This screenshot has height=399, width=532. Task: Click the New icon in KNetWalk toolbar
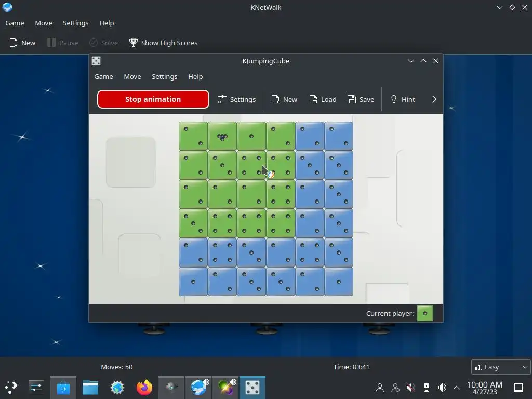[x=14, y=43]
